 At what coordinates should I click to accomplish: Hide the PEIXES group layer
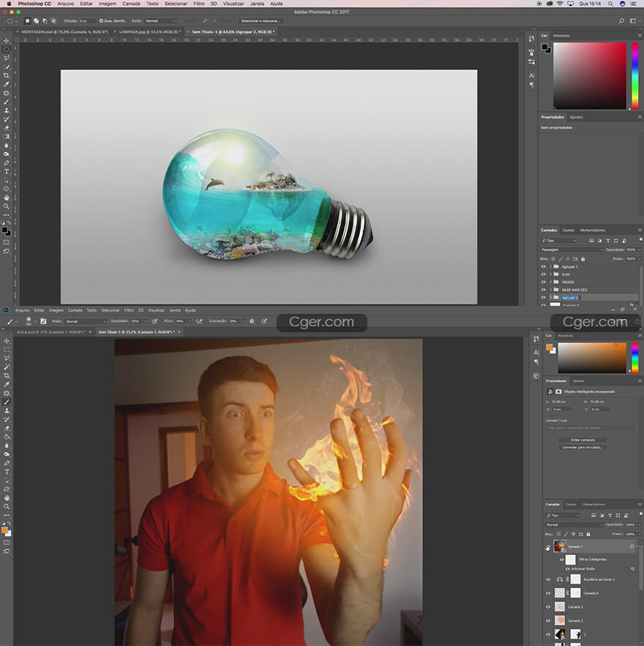coord(544,282)
